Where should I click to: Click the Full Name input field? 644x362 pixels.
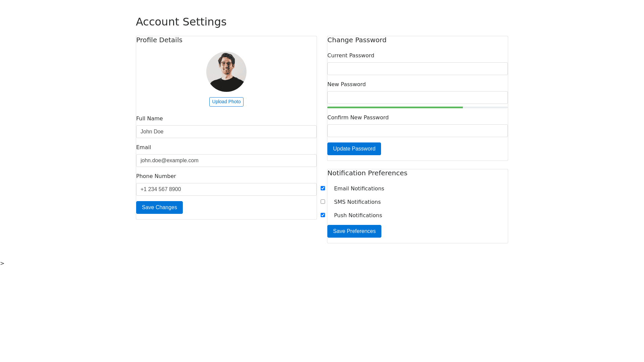[226, 132]
